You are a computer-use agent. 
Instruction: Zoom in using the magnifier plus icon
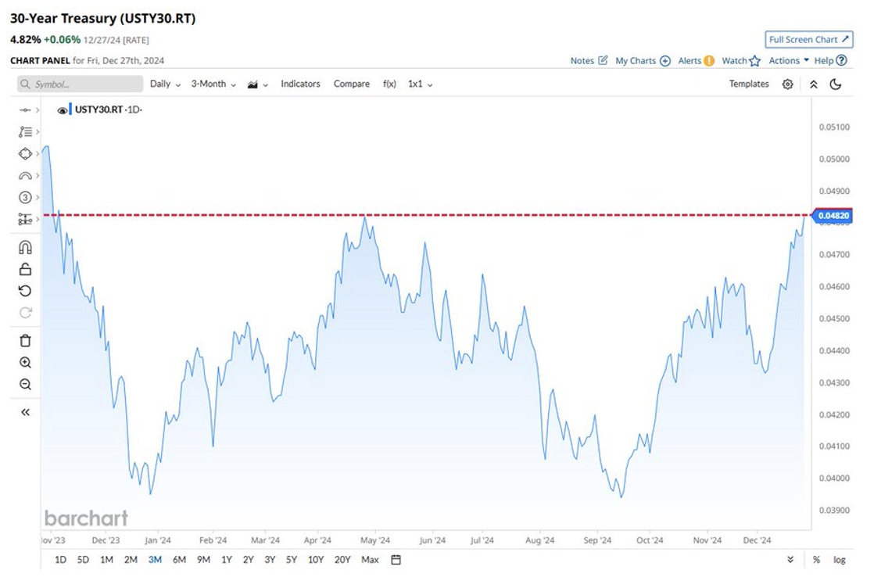(25, 363)
